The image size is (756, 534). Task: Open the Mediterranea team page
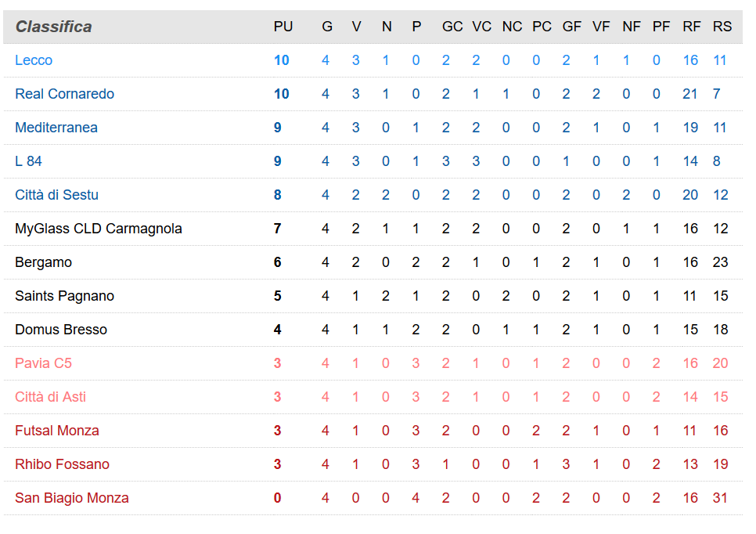click(x=56, y=128)
